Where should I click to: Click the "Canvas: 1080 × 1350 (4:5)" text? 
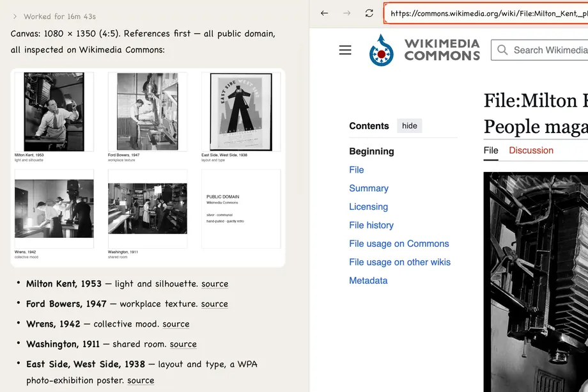coord(65,34)
